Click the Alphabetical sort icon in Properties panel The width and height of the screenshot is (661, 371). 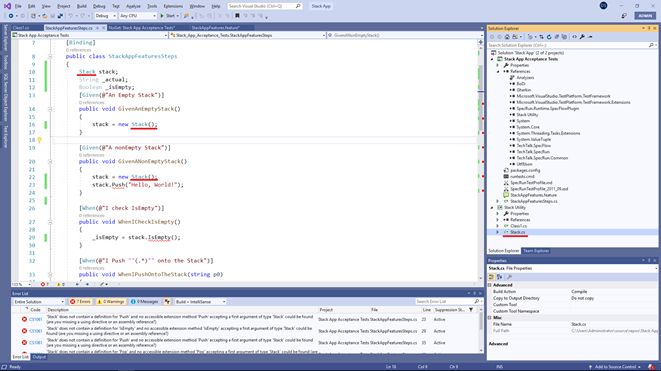point(500,277)
